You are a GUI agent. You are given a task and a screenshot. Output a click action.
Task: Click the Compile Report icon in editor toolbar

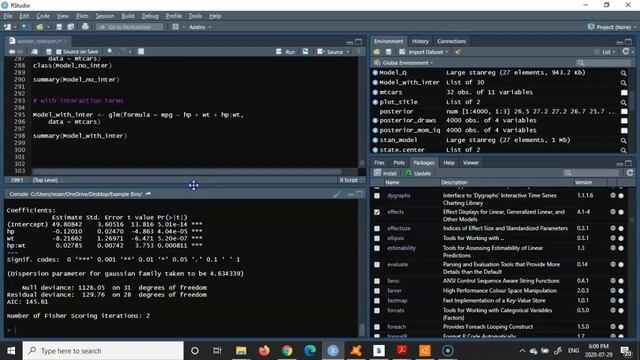click(141, 51)
